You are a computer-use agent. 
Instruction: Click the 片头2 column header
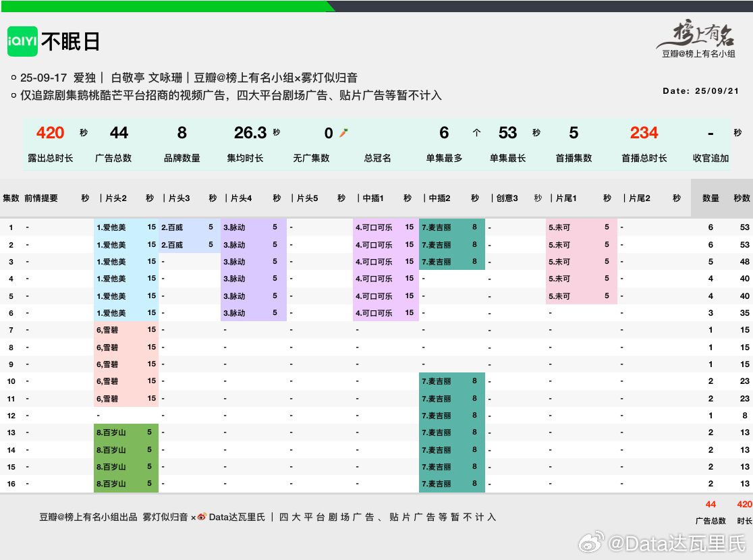116,198
